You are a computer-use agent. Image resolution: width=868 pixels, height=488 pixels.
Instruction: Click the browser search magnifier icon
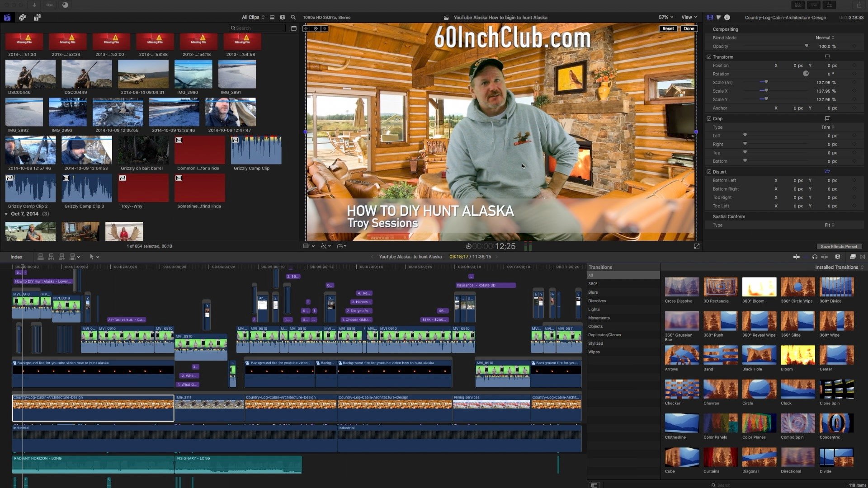pyautogui.click(x=293, y=17)
